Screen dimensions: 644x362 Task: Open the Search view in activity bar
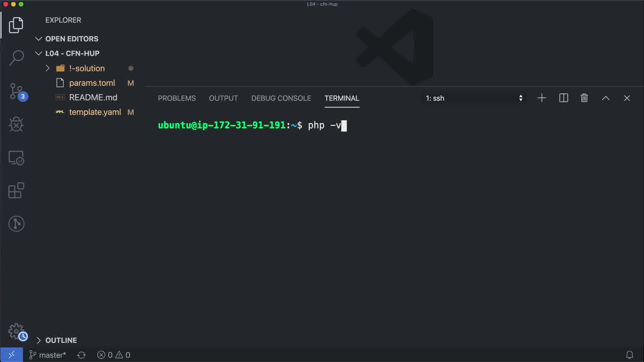pos(16,58)
